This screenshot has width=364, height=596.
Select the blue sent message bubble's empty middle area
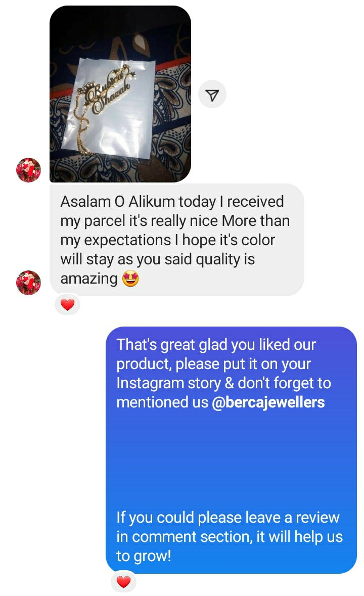[x=231, y=460]
